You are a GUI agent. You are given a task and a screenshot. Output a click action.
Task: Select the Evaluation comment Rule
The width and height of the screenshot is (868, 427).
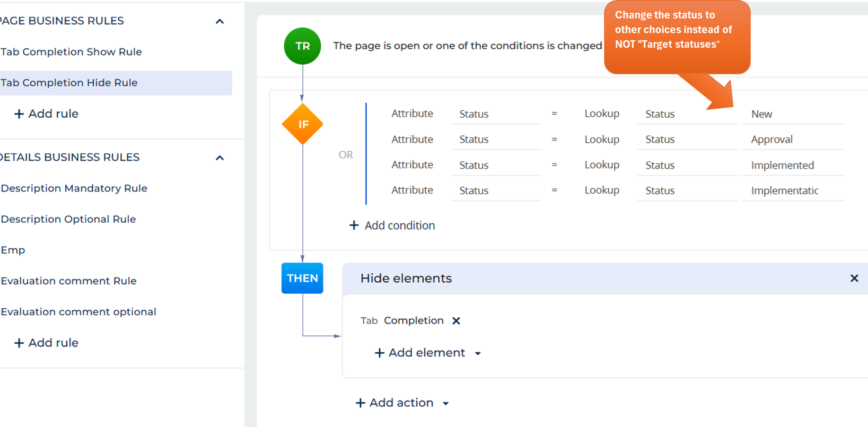click(x=69, y=280)
